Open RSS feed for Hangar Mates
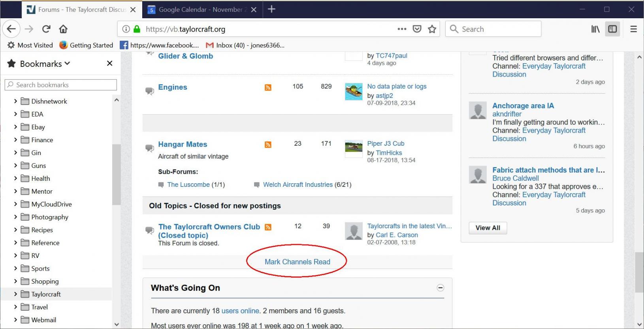Image resolution: width=644 pixels, height=329 pixels. tap(268, 145)
